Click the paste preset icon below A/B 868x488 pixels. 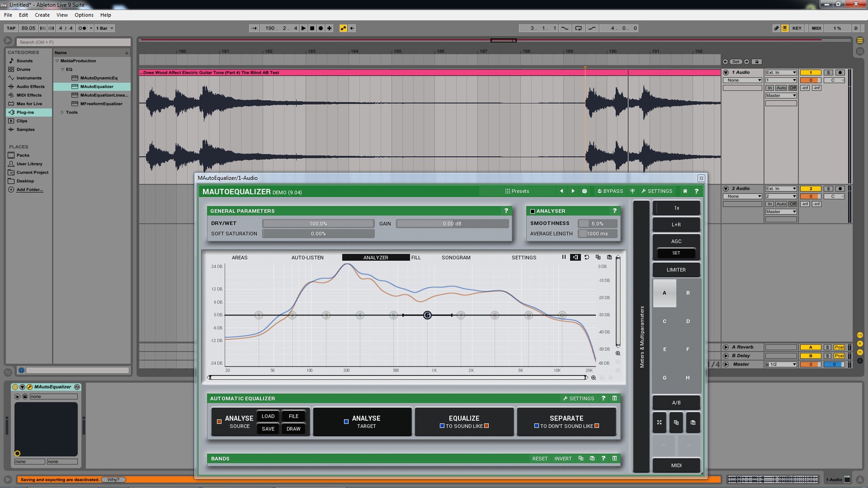coord(693,422)
